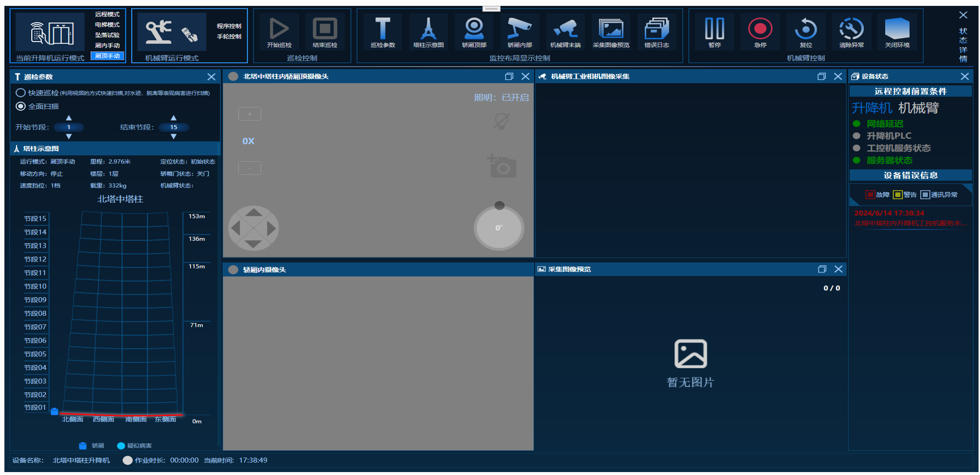
Task: Click the 复位 reset icon
Action: 805,29
